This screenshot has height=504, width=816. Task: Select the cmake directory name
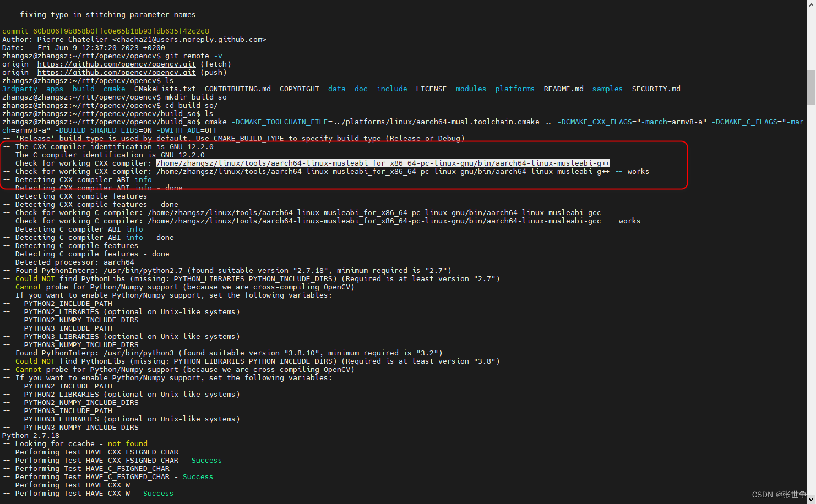coord(114,89)
